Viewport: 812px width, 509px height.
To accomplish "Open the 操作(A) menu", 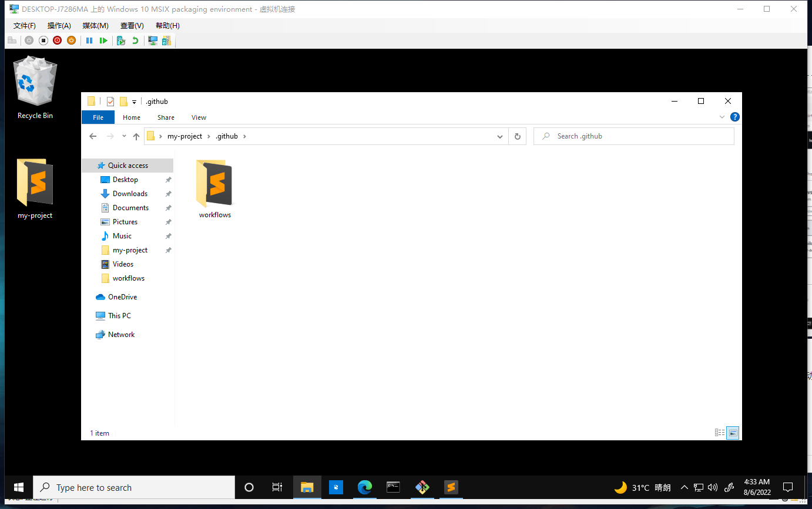I will pos(59,26).
